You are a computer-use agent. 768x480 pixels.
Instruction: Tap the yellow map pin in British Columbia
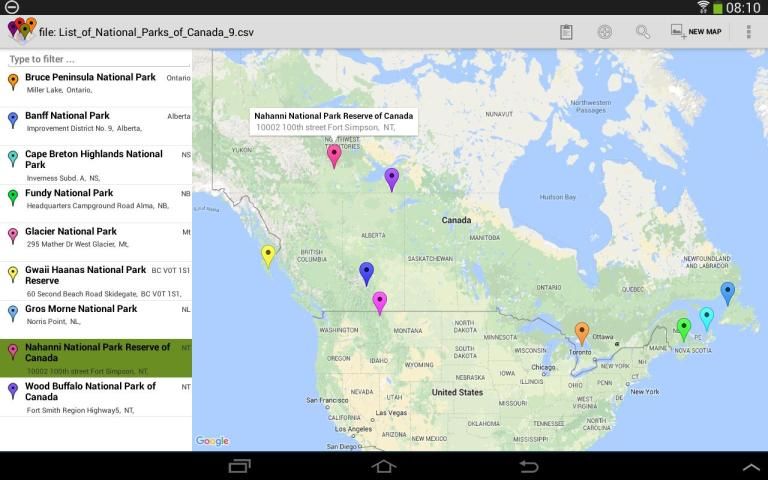click(267, 255)
